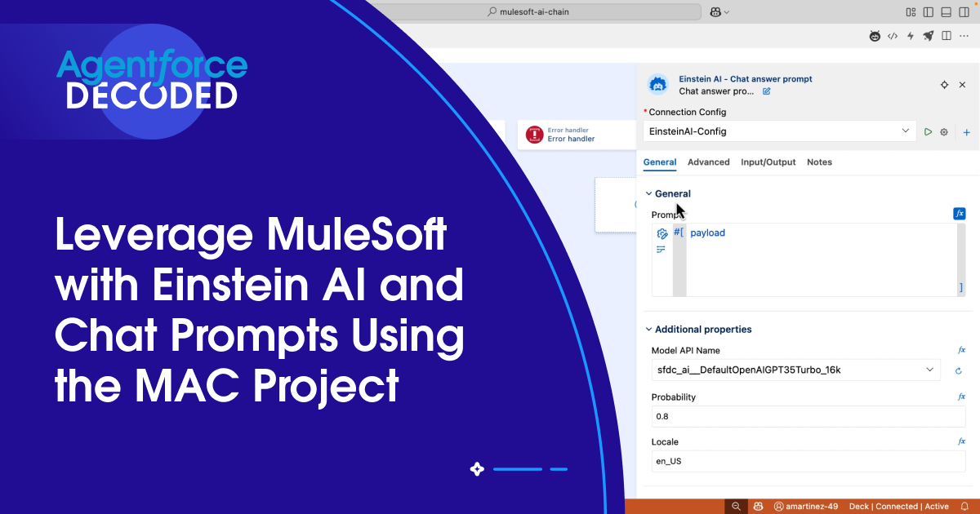
Task: Open the connection config gear settings
Action: pyautogui.click(x=944, y=131)
